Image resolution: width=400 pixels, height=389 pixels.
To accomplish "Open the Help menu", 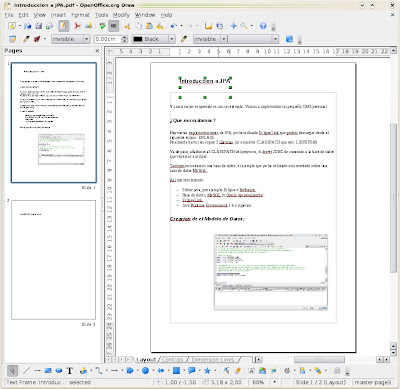I will tap(166, 15).
